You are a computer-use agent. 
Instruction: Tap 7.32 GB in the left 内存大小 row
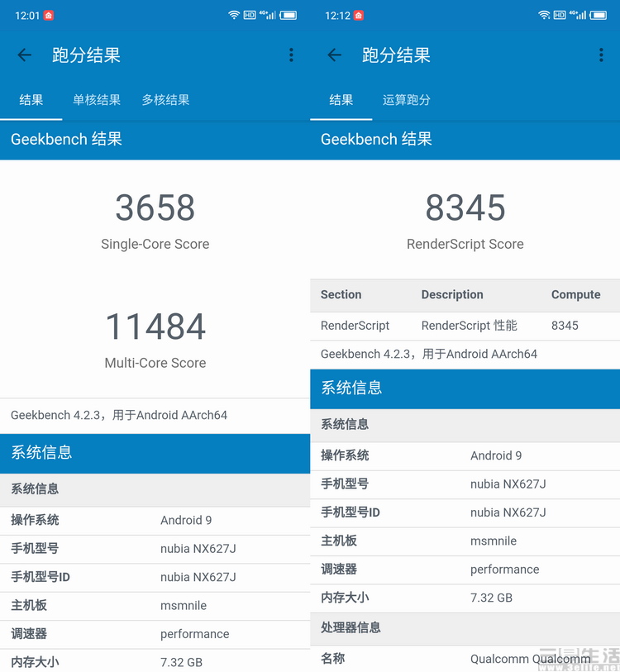point(181,662)
